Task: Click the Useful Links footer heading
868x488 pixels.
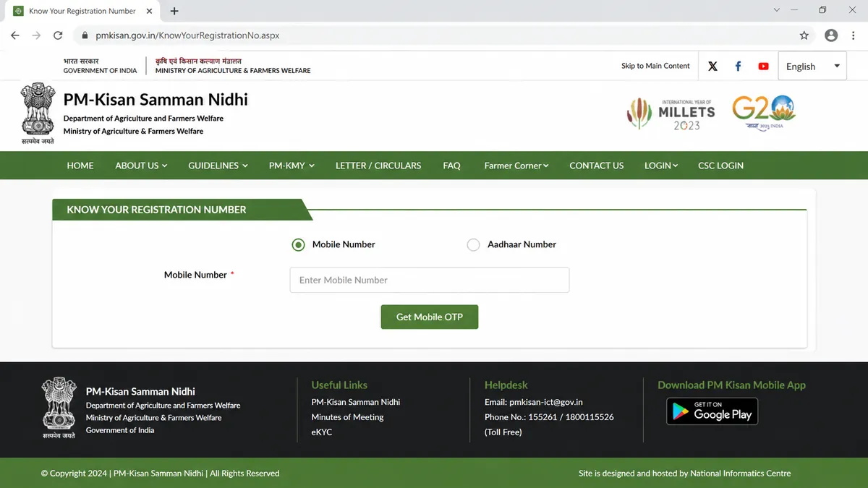Action: (x=339, y=385)
